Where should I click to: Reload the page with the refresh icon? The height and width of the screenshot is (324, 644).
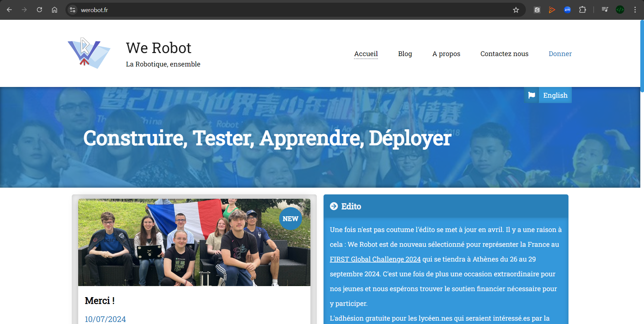[39, 10]
